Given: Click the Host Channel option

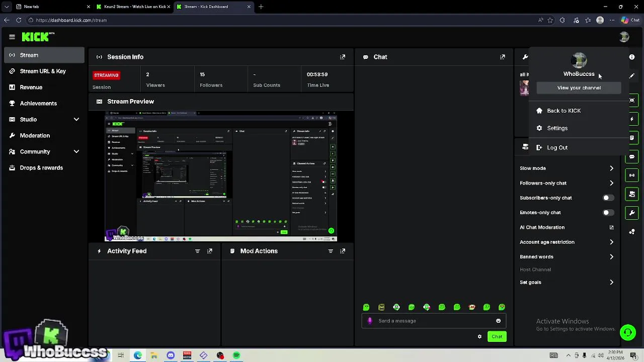Looking at the screenshot, I should coord(535,269).
